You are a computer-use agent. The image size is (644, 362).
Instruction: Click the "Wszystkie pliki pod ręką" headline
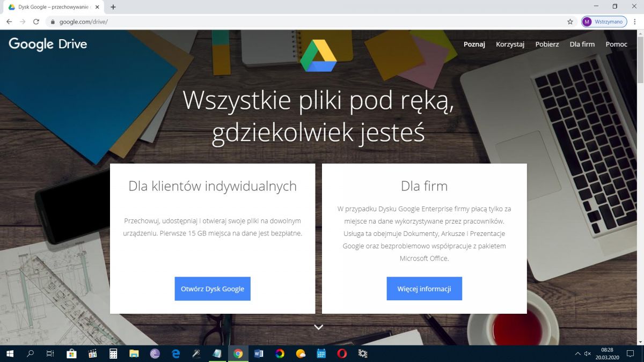tap(318, 100)
